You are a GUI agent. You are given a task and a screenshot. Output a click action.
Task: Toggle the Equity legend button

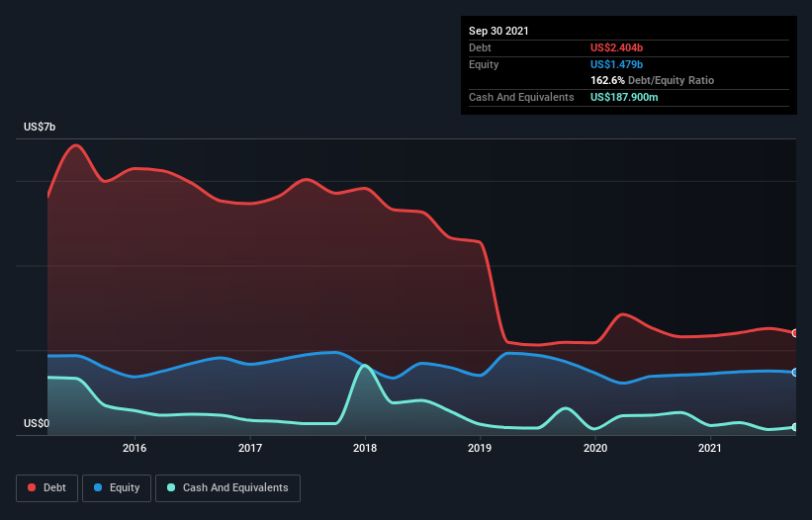point(117,488)
